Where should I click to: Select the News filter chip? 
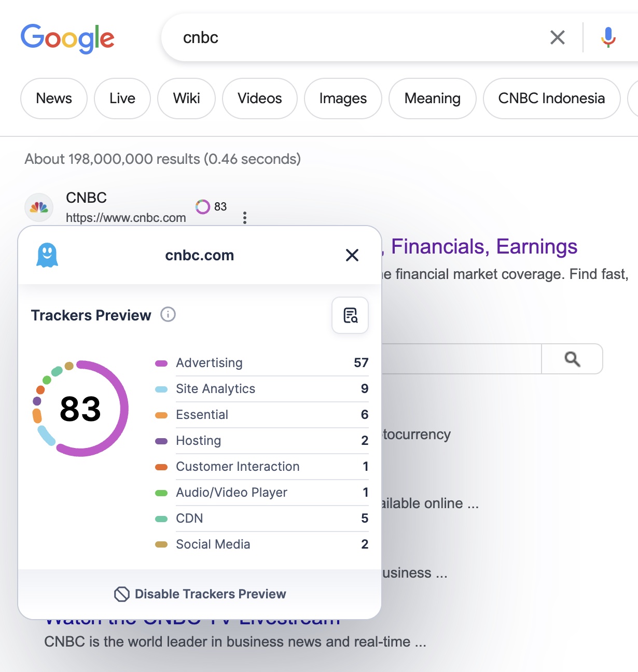54,99
